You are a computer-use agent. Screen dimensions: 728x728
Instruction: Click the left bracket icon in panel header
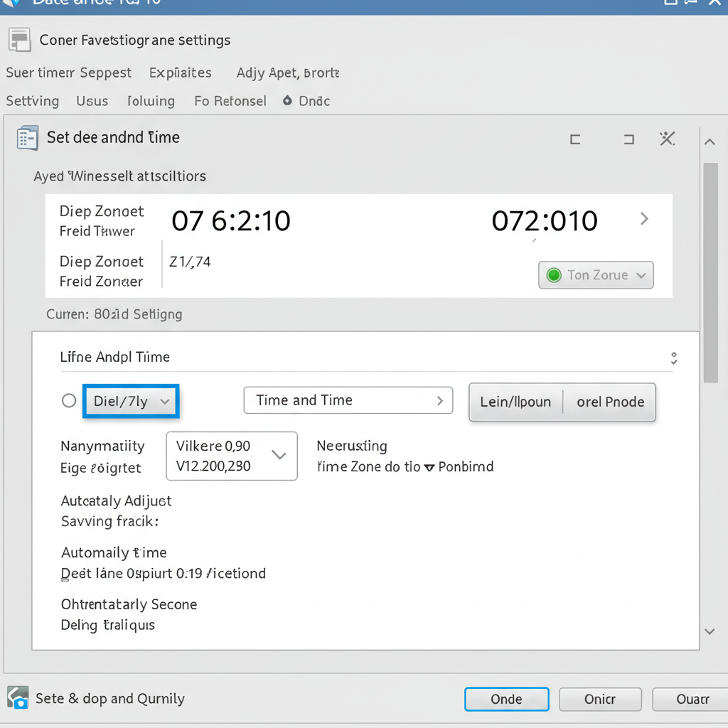pos(575,139)
